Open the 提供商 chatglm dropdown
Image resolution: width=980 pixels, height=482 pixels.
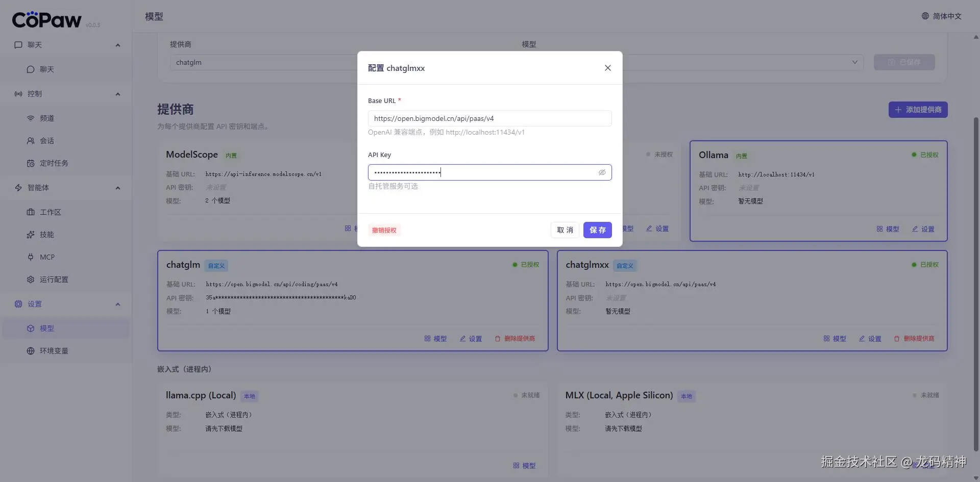pos(263,62)
